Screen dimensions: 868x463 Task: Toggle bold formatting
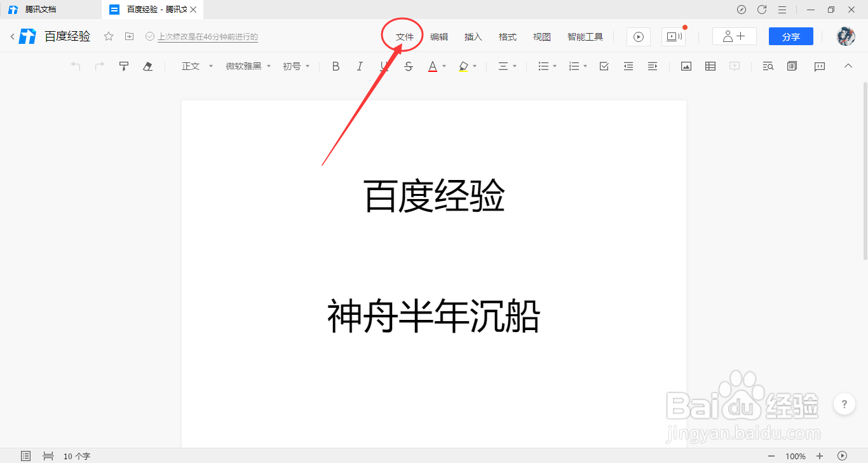pos(336,66)
